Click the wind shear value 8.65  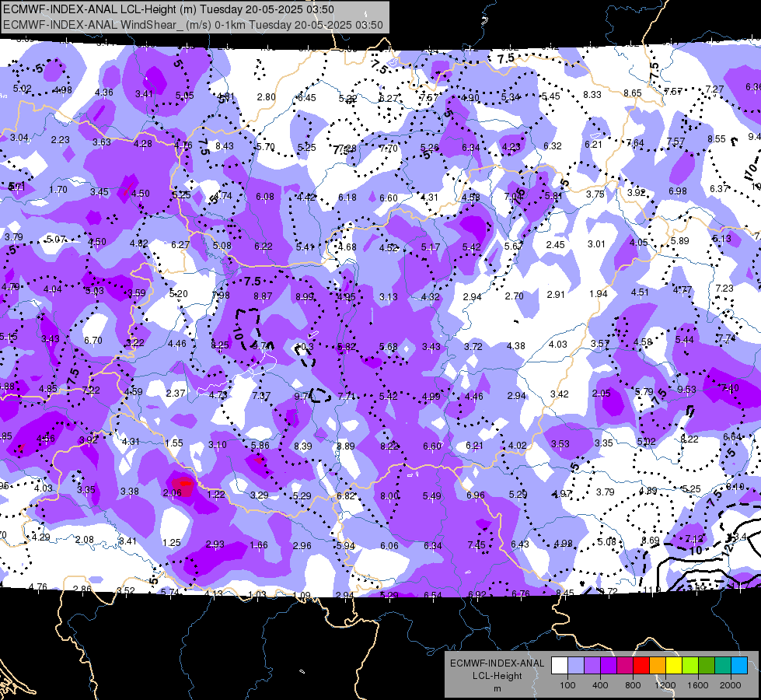[x=633, y=93]
